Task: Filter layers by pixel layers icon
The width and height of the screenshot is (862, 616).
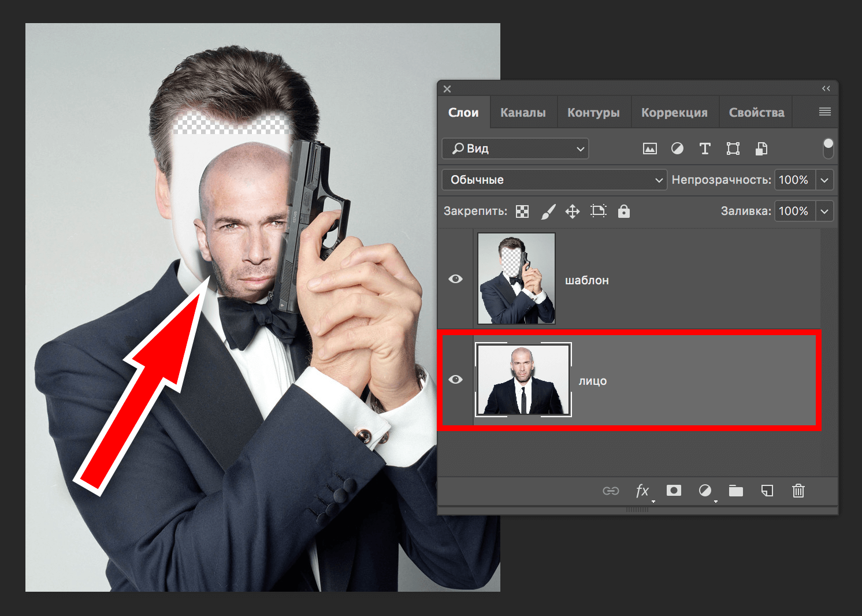Action: 649,149
